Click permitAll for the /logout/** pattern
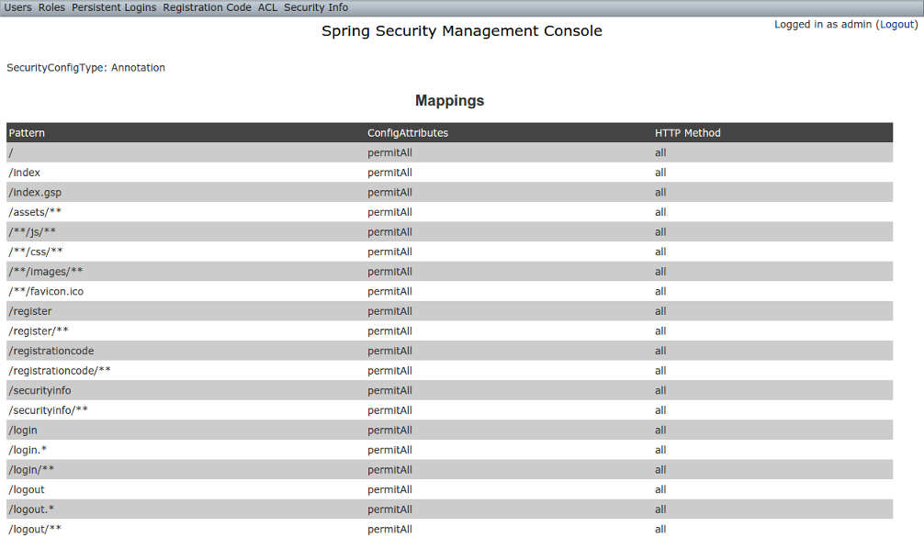 point(389,529)
